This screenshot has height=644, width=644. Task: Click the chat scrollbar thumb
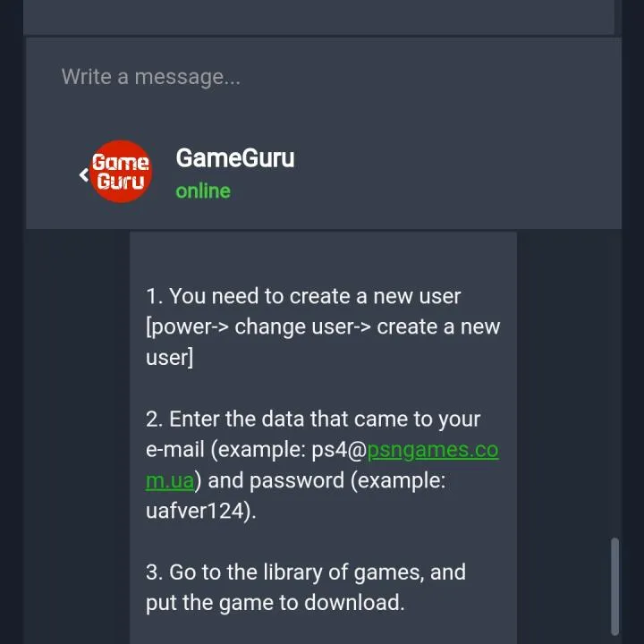tap(614, 586)
